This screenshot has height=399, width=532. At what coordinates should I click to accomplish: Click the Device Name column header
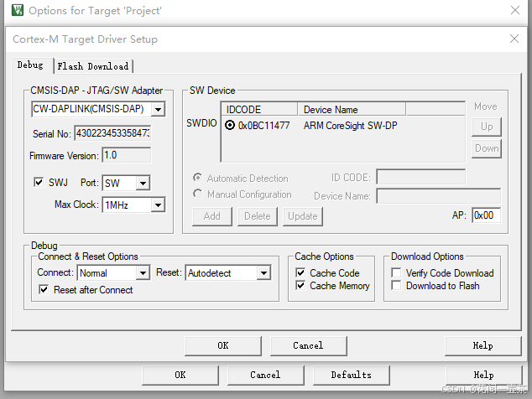352,109
